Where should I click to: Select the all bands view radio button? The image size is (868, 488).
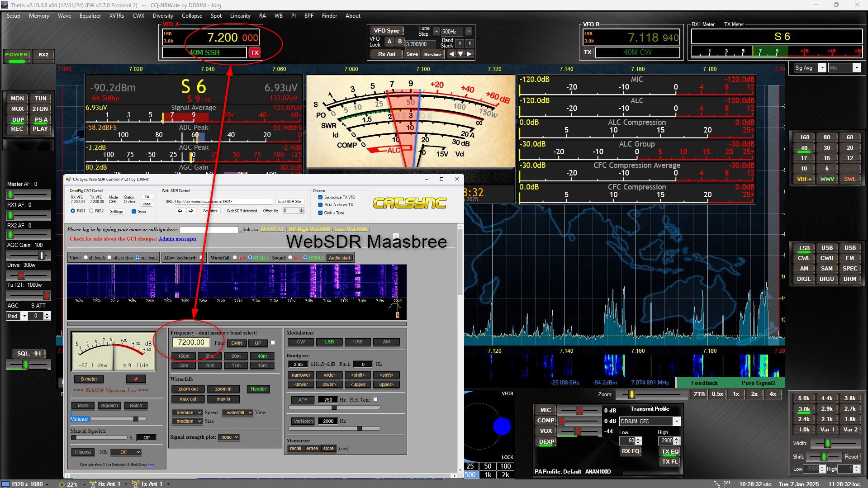(x=85, y=258)
